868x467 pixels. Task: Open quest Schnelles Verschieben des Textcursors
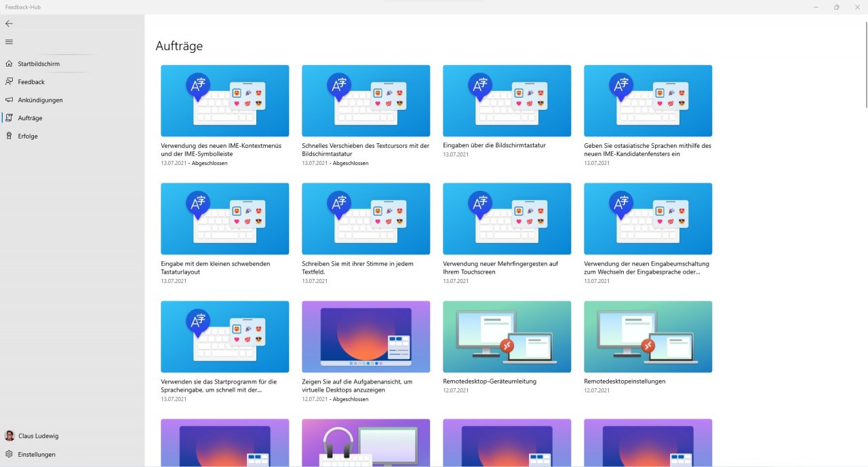pyautogui.click(x=366, y=100)
